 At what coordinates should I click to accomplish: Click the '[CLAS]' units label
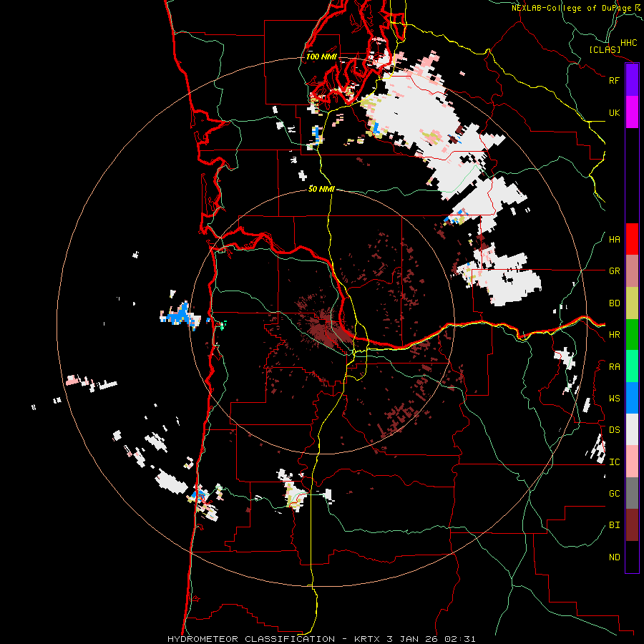605,50
